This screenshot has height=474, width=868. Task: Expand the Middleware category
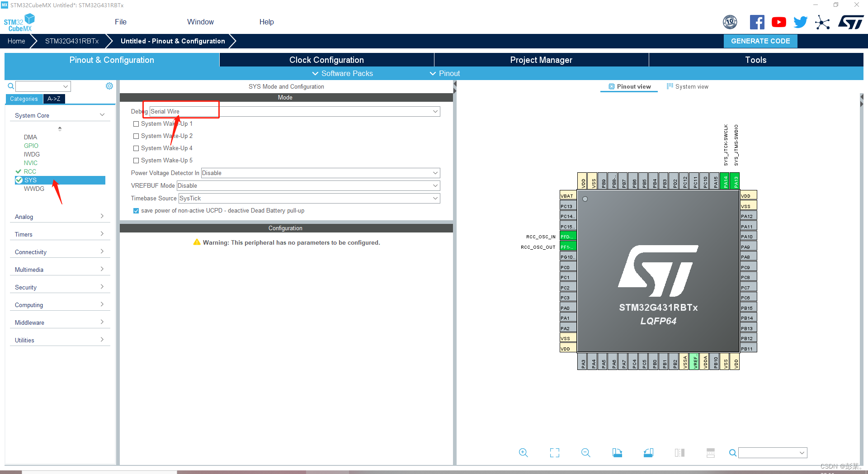click(x=60, y=322)
